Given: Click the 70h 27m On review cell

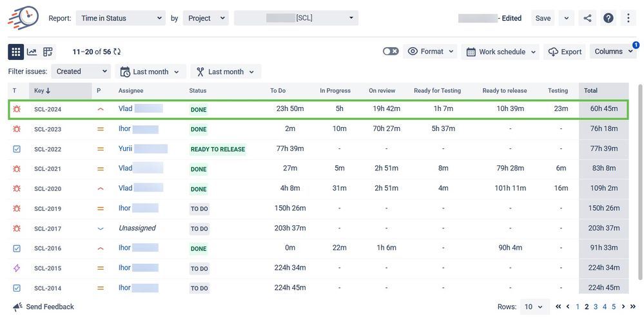Looking at the screenshot, I should tap(386, 128).
